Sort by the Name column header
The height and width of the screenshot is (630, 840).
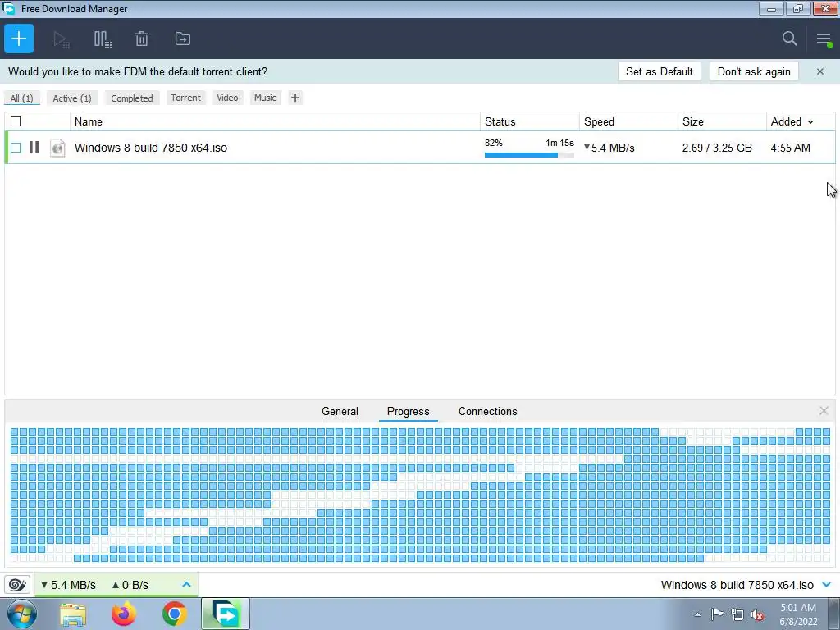(275, 121)
